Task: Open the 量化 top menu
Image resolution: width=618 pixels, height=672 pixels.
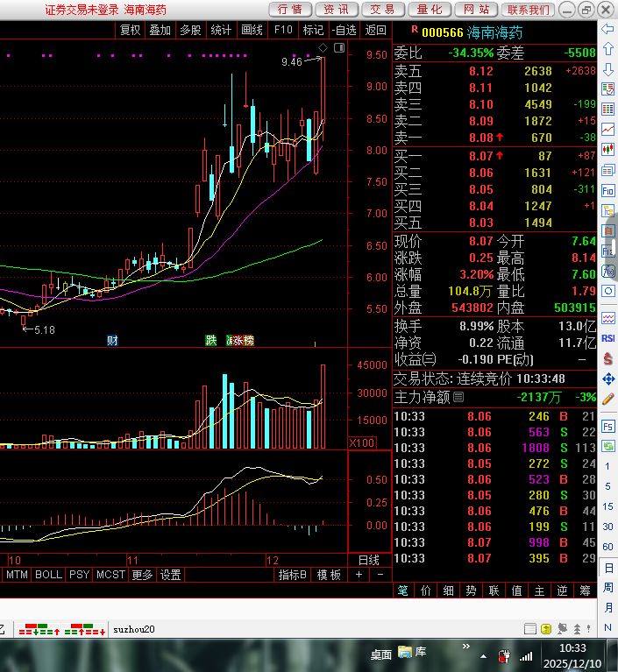Action: [x=430, y=10]
